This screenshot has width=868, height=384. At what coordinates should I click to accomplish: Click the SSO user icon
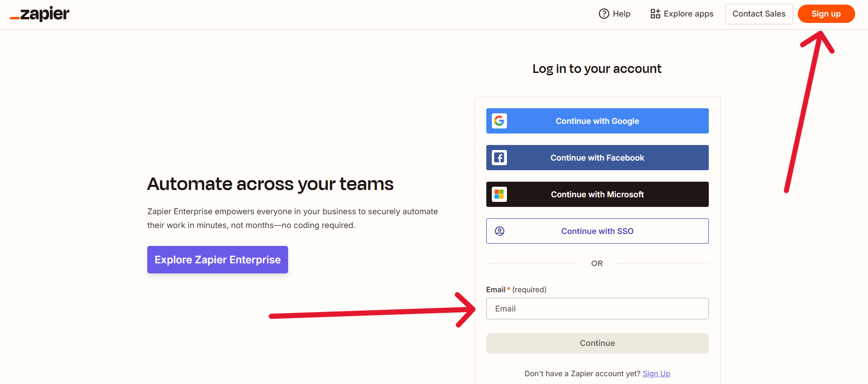(x=500, y=231)
